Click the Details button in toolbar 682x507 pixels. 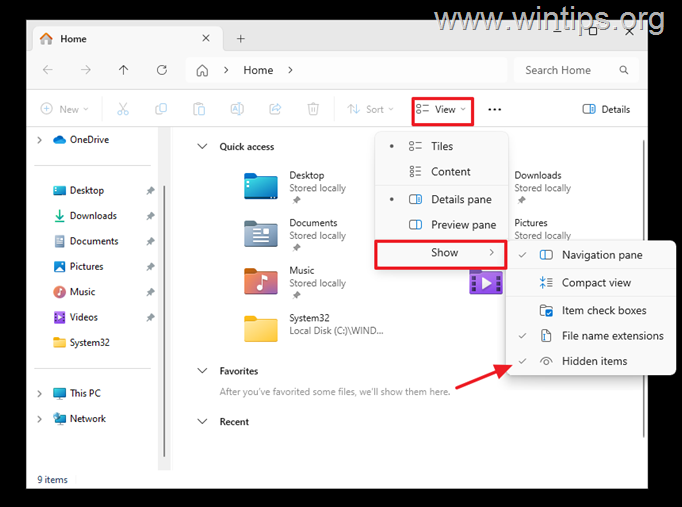pos(606,110)
